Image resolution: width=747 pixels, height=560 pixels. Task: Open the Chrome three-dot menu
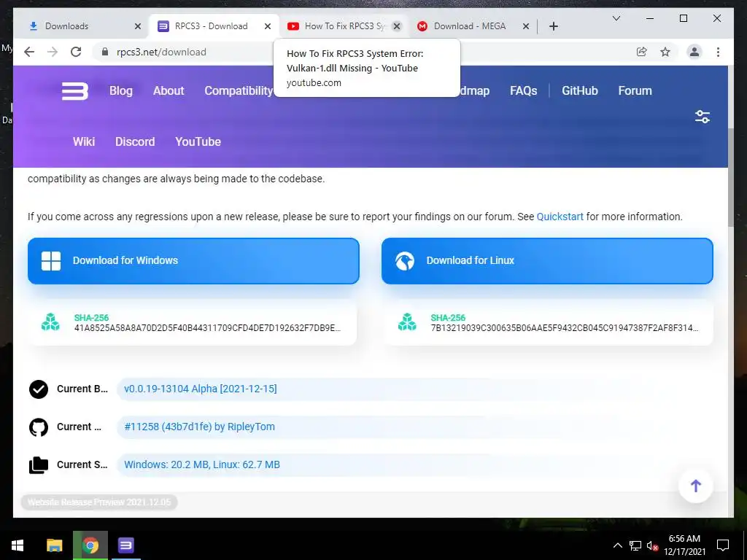click(718, 52)
